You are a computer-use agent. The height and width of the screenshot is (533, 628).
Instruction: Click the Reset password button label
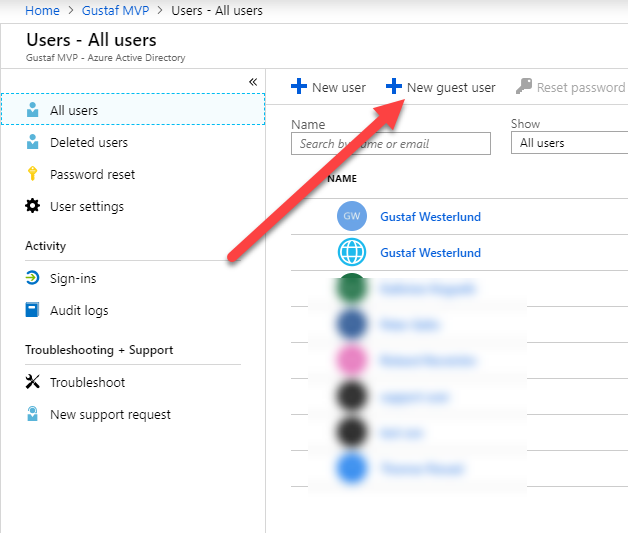click(x=581, y=87)
